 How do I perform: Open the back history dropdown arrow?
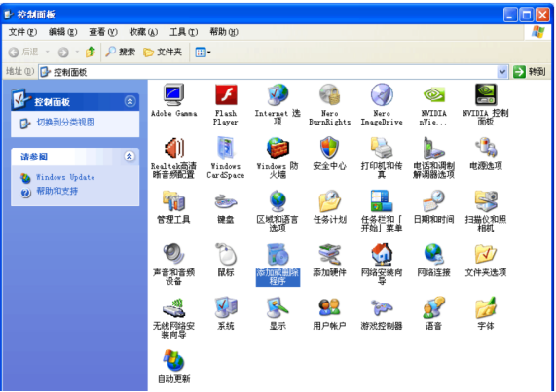[47, 53]
